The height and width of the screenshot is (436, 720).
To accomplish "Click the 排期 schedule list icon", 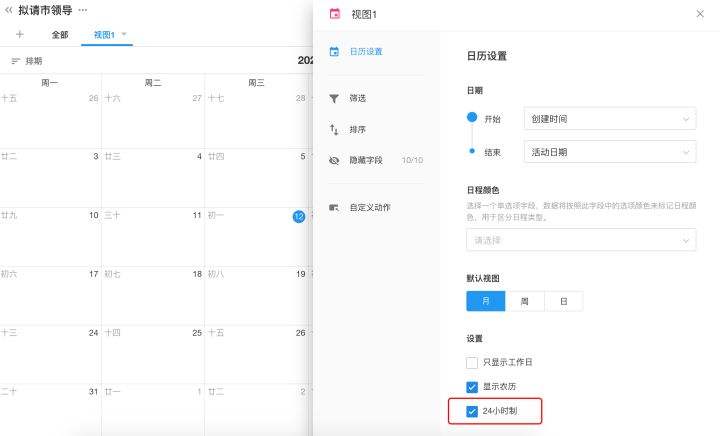I will pyautogui.click(x=15, y=61).
